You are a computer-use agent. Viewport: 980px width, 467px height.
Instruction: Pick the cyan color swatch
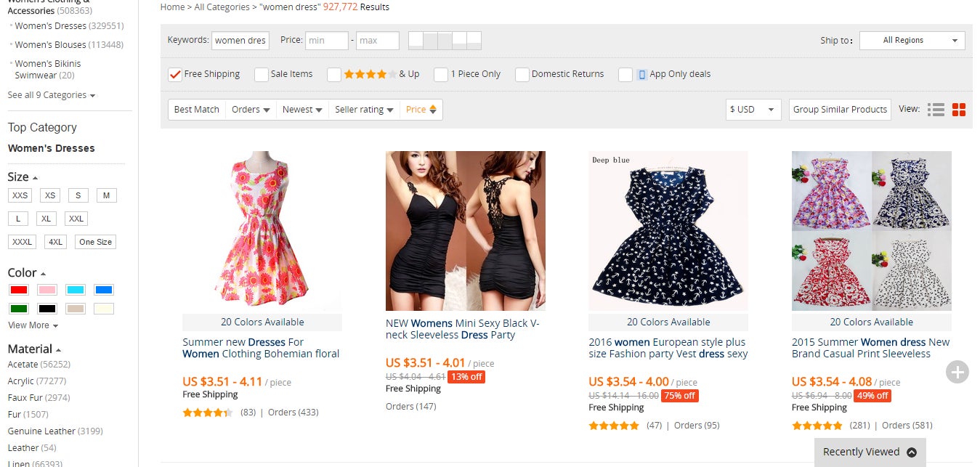(76, 290)
